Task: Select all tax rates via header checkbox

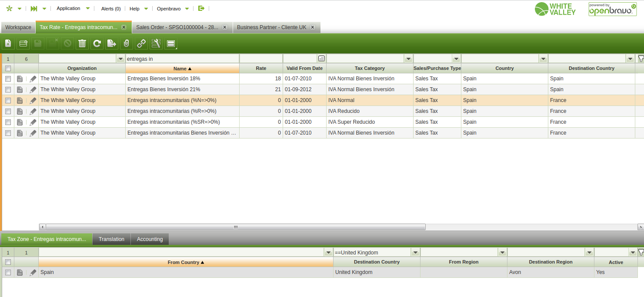Action: pos(8,69)
